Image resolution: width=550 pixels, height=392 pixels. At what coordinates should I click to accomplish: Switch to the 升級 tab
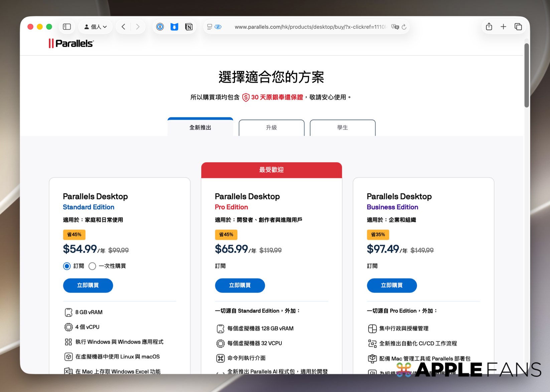click(271, 128)
